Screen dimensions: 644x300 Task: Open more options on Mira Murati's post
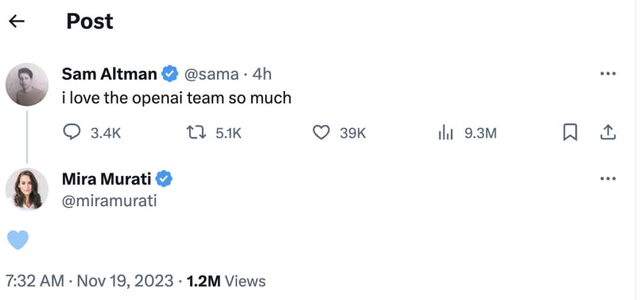[608, 179]
